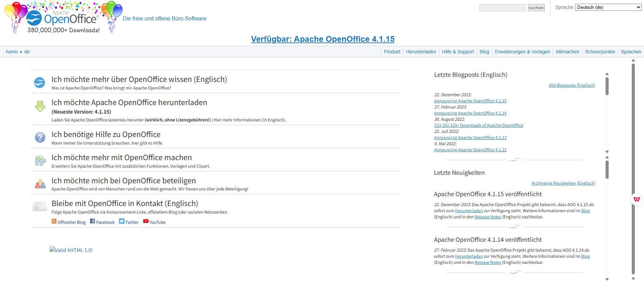Click Herunterladen link in the 4.1.14 news
644x287 pixels.
click(x=469, y=256)
